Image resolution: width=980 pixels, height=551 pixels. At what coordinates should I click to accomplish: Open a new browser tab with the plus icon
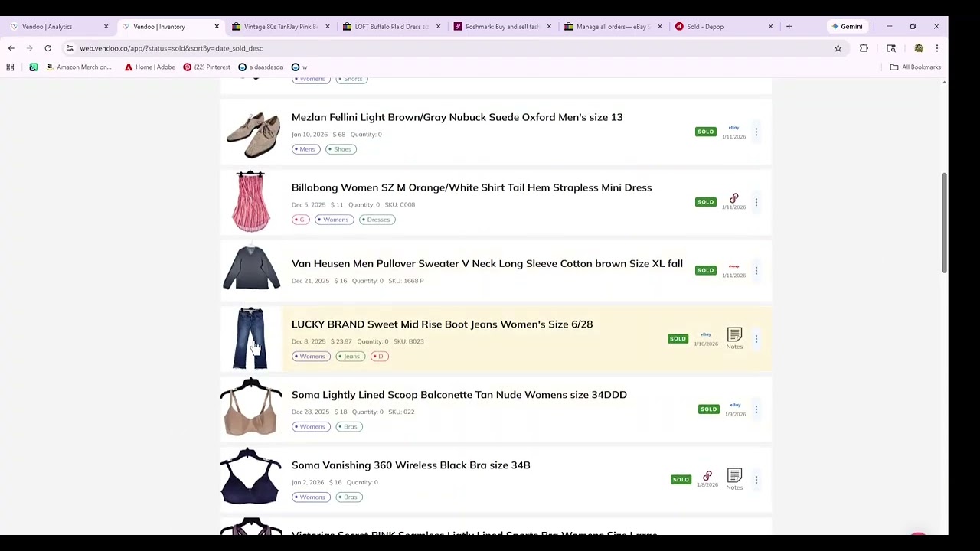789,27
